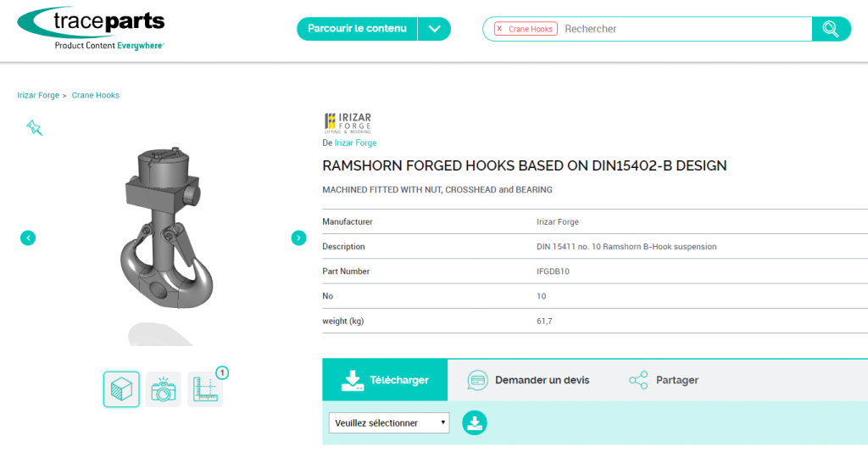Image resolution: width=868 pixels, height=453 pixels.
Task: Switch to Demander un devis tab
Action: point(528,380)
